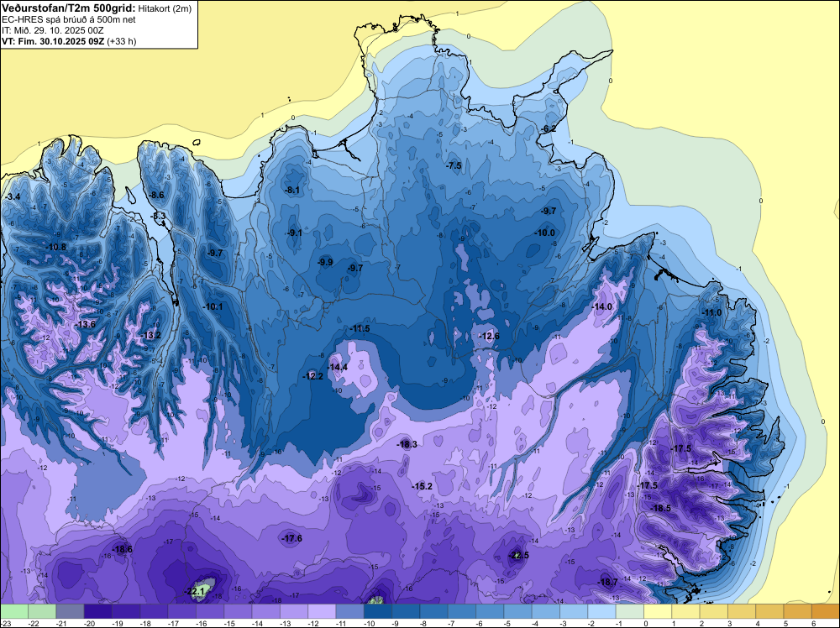Click the -9.9 temperature label
The height and width of the screenshot is (628, 840).
[325, 262]
